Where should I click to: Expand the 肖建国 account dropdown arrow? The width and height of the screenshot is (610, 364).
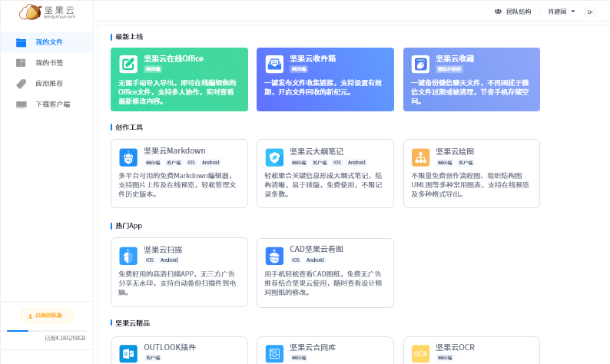(x=572, y=12)
